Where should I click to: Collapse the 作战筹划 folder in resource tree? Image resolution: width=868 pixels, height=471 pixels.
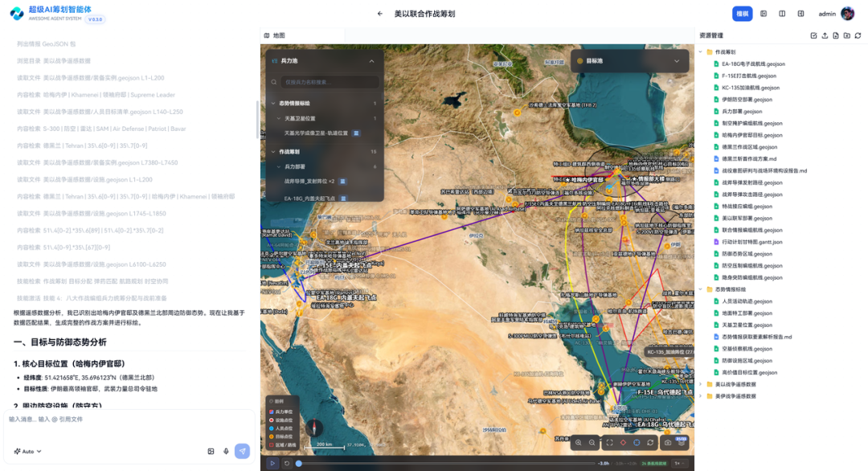(701, 52)
